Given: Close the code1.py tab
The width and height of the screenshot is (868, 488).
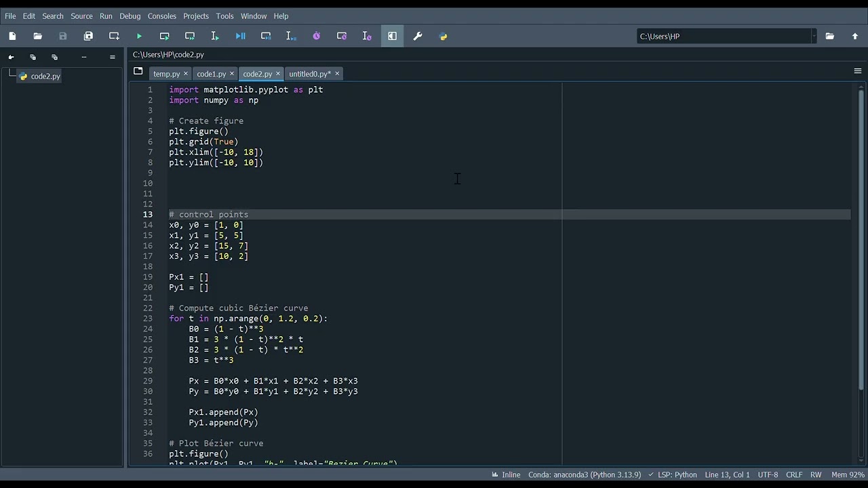Looking at the screenshot, I should click(232, 74).
